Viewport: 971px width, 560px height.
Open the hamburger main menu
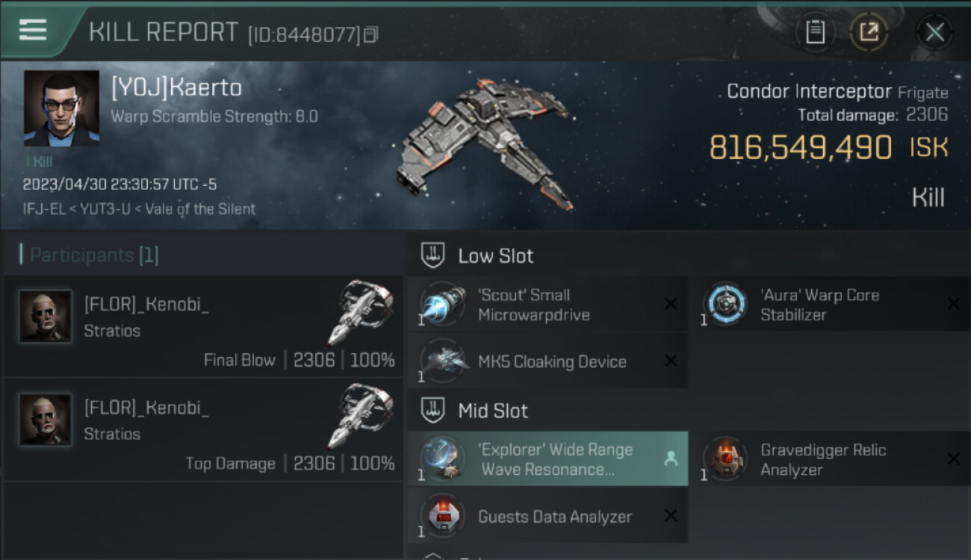point(33,30)
